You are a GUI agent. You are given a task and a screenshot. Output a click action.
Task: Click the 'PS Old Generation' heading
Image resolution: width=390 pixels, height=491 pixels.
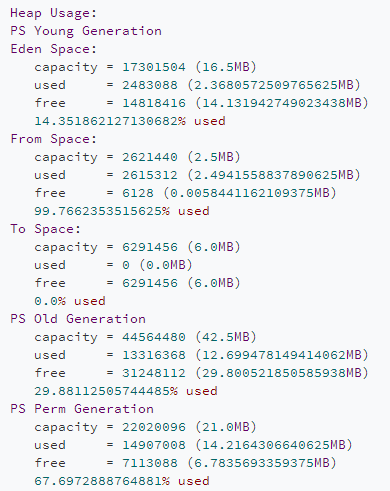pyautogui.click(x=78, y=319)
